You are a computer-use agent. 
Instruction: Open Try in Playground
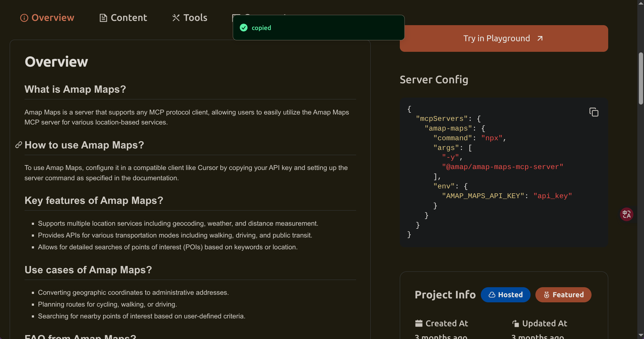(x=503, y=38)
